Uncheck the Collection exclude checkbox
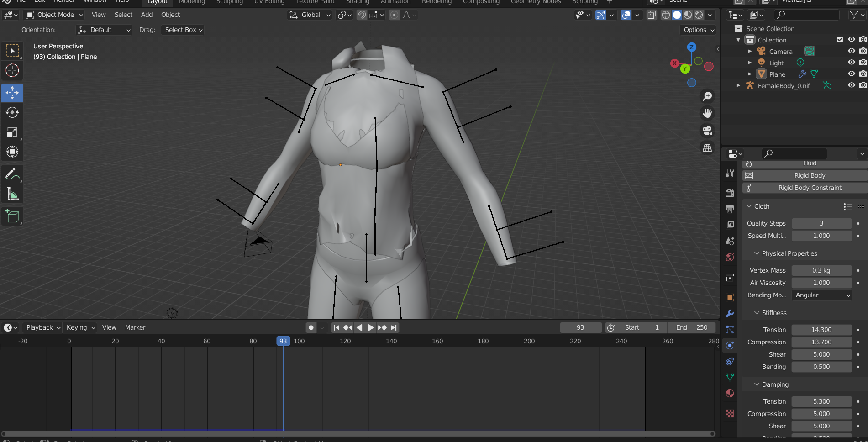Screen dimensions: 868x442 coord(840,40)
